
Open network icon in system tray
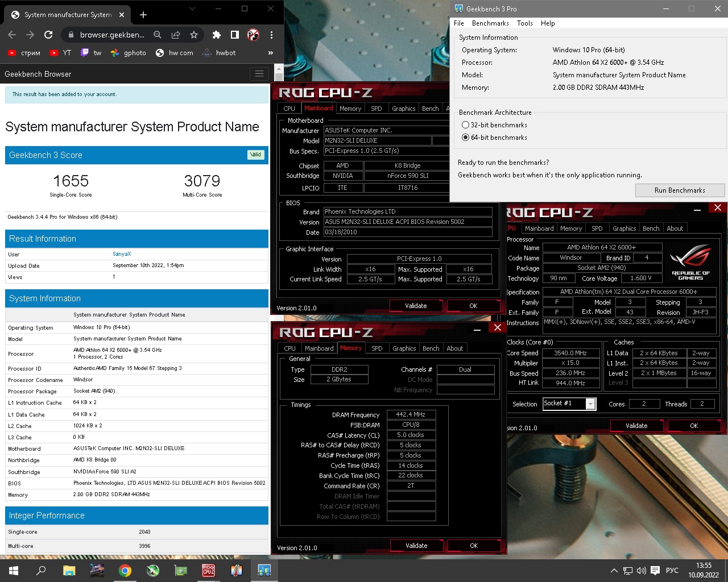coord(627,571)
